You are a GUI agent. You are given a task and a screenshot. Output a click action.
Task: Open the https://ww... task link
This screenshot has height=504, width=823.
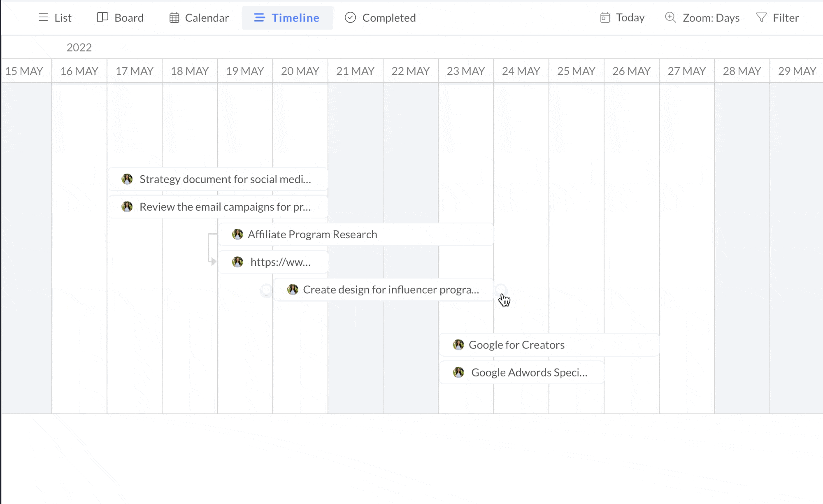tap(280, 262)
